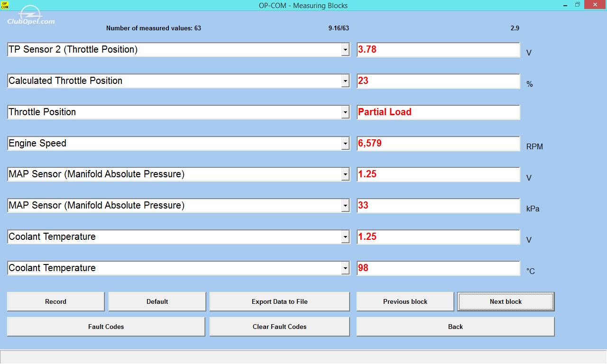Screen dimensions: 607x364
Task: Click the 'Number of measured values: 63' label
Action: [x=154, y=28]
